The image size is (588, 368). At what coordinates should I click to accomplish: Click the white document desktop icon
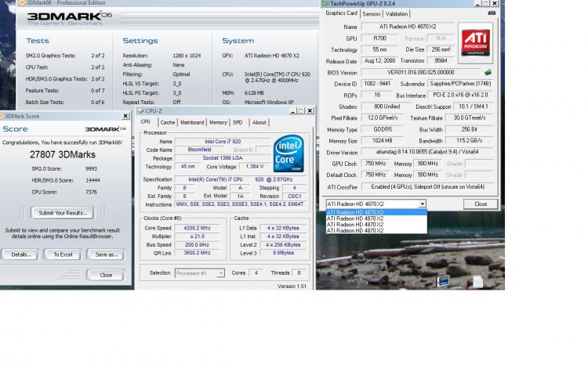pos(477,282)
